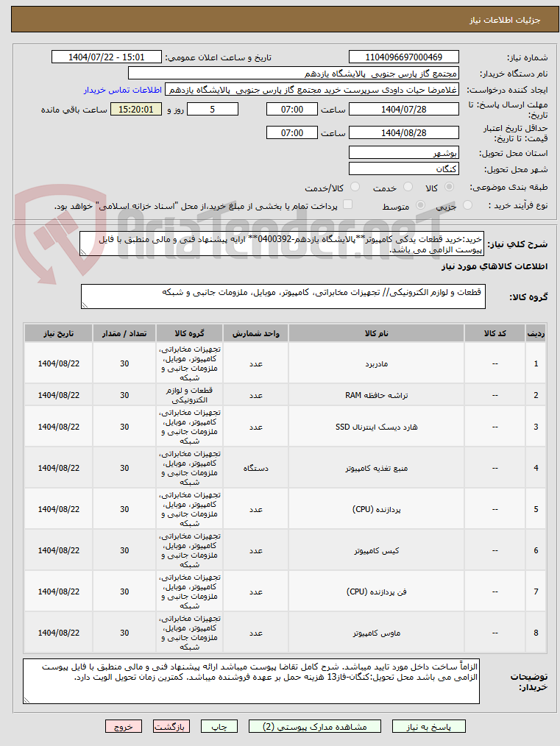Click the نام کالا column header
Image resolution: width=560 pixels, height=746 pixels.
coord(376,333)
